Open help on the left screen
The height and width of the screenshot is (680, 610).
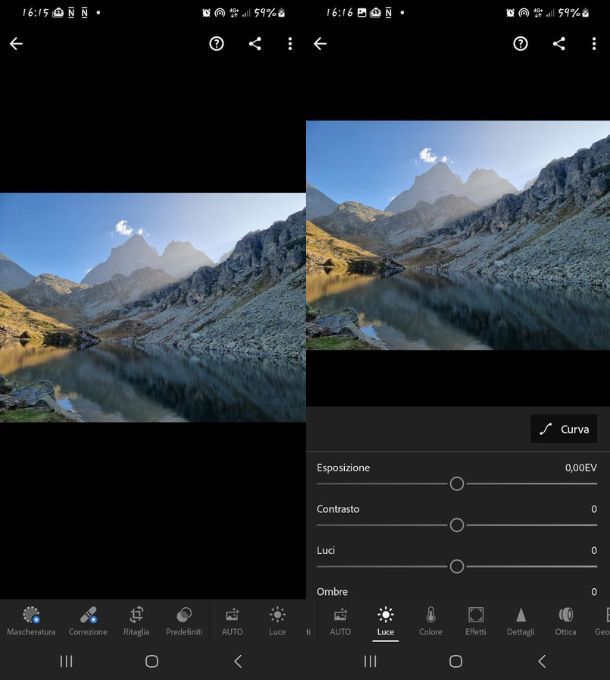216,44
